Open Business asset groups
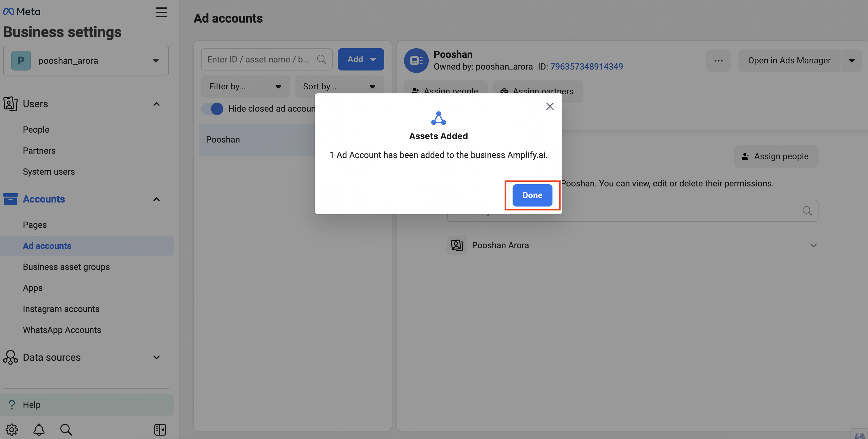 coord(67,267)
